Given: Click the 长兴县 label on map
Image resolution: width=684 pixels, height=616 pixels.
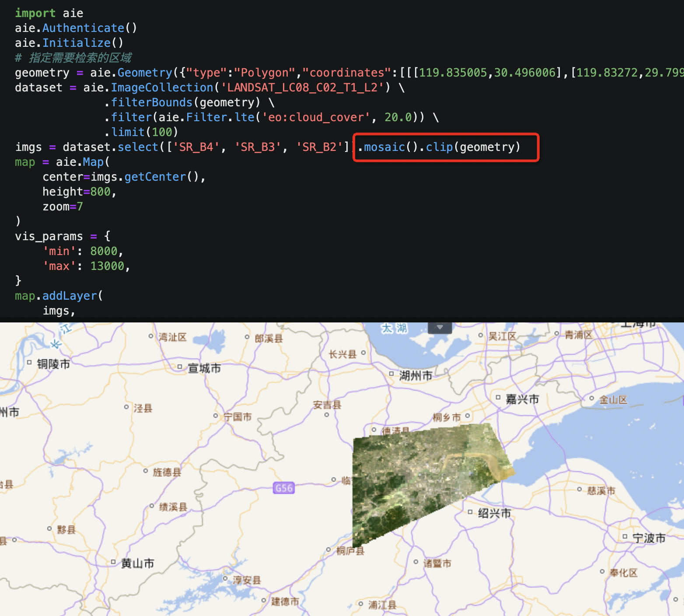Looking at the screenshot, I should pos(342,354).
